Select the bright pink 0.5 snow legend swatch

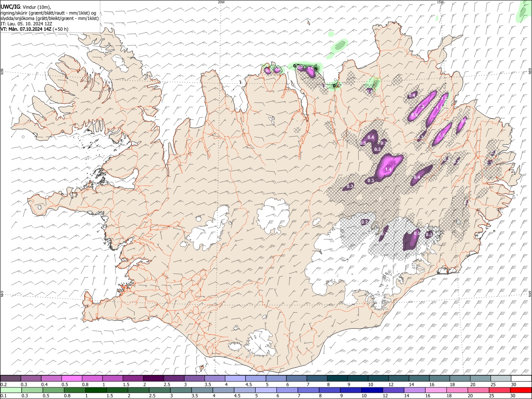pyautogui.click(x=71, y=378)
